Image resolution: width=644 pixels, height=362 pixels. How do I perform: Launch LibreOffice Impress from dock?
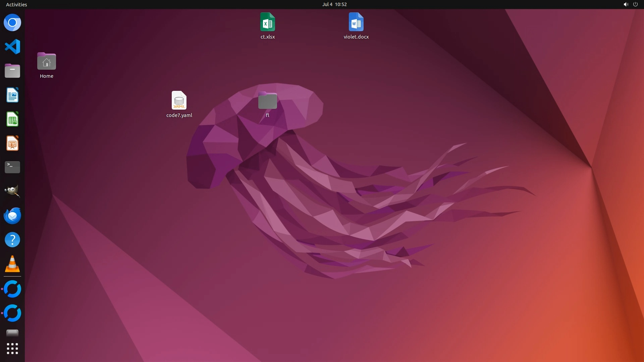[x=12, y=143]
